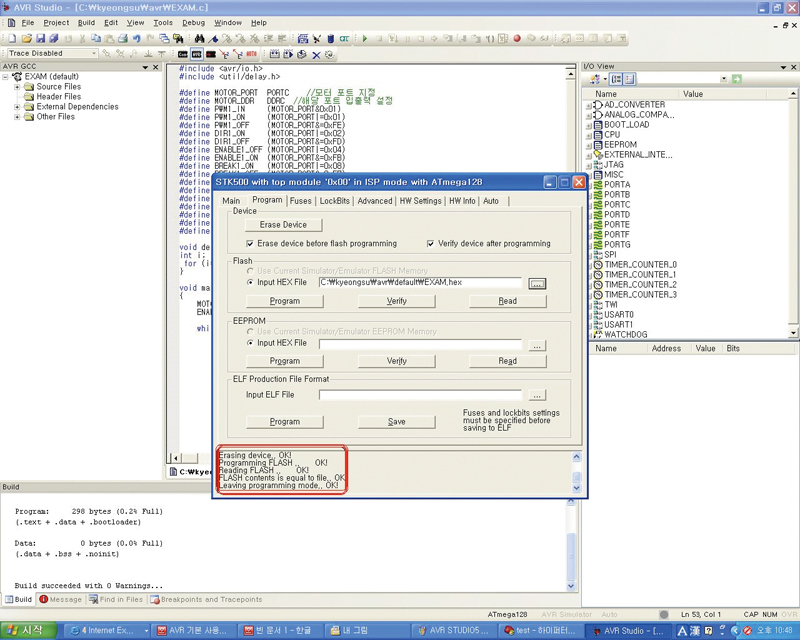The height and width of the screenshot is (640, 800).
Task: Toggle 'Verify device after programming' checkbox
Action: pos(430,243)
